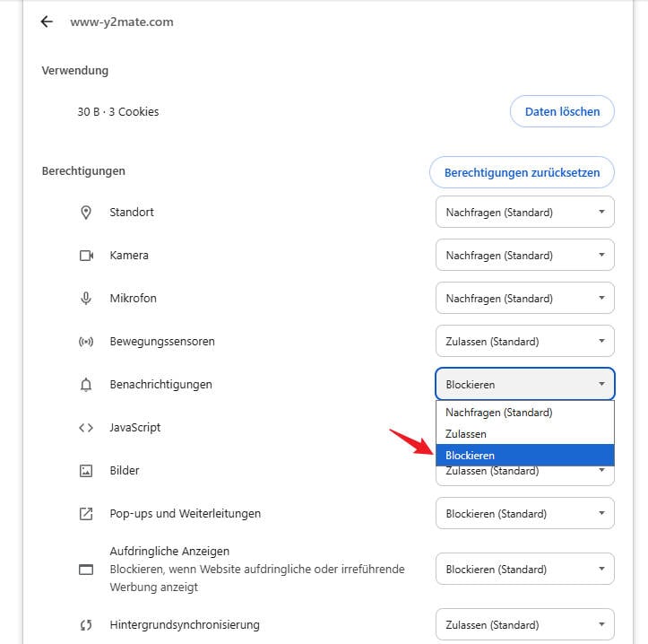Click the Aufdringliche Anzeigen window icon
Viewport: 648px width, 644px height.
86,570
